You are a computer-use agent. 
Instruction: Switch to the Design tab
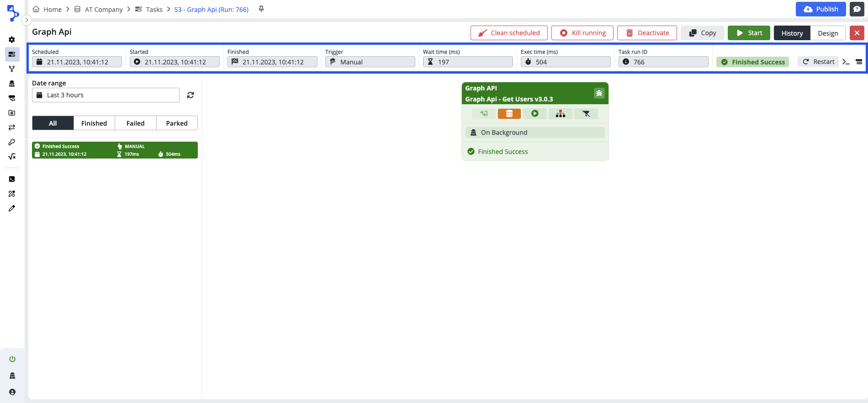(x=828, y=33)
